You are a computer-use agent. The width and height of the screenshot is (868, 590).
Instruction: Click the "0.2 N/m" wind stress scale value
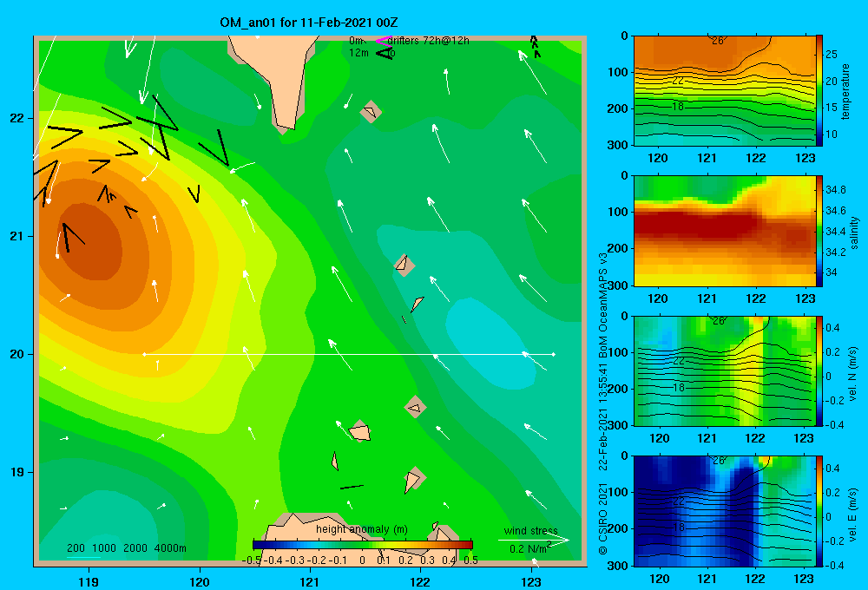point(529,548)
